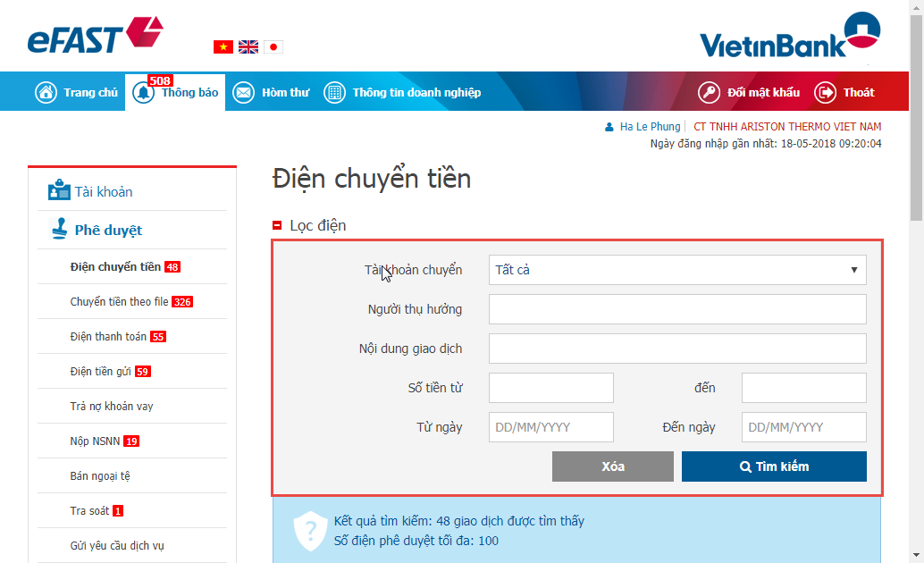The height and width of the screenshot is (563, 924).
Task: Select Tra soát in sidebar
Action: (x=89, y=510)
